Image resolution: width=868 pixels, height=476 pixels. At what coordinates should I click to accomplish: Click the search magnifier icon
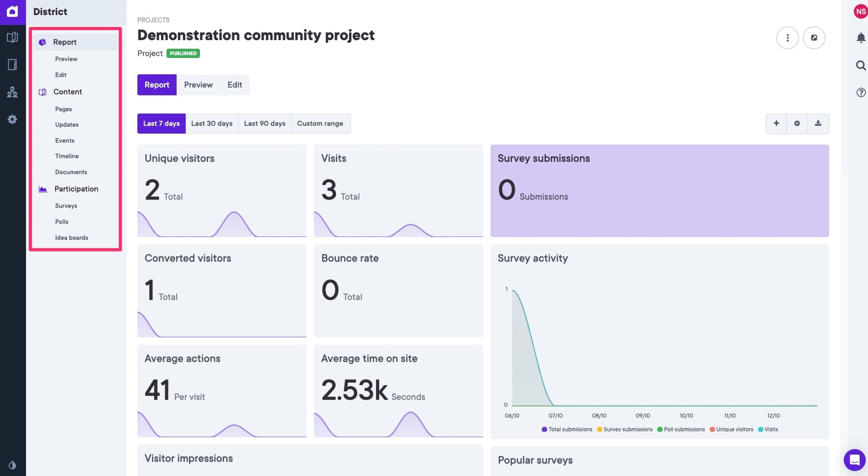(x=860, y=65)
